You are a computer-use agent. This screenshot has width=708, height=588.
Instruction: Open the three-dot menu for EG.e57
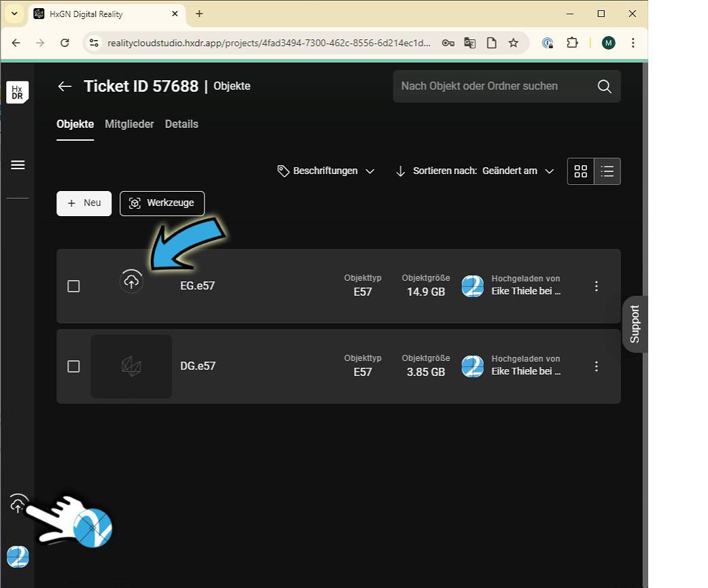click(596, 286)
